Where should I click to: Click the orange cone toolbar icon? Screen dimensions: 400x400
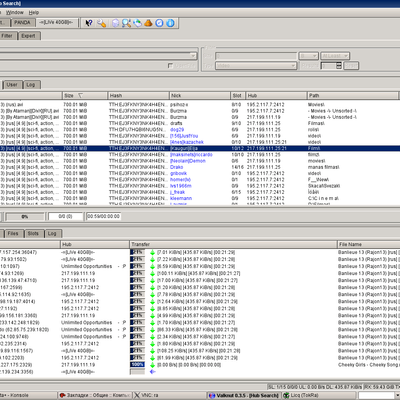(148, 23)
